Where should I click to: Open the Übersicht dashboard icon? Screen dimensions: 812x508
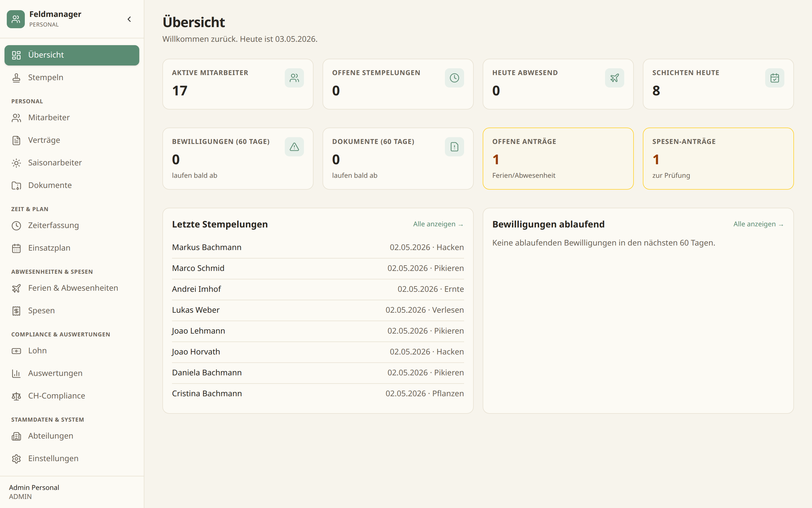click(x=16, y=55)
